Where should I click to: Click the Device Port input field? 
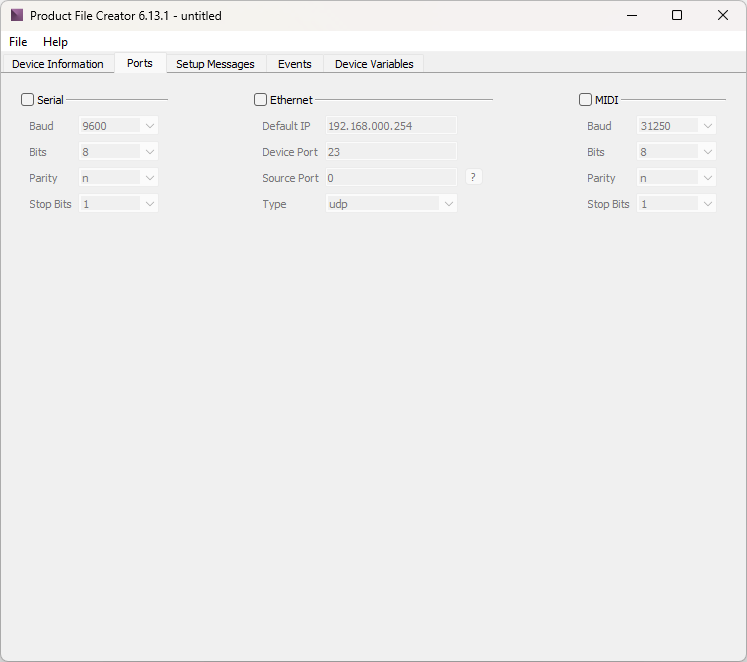[390, 152]
